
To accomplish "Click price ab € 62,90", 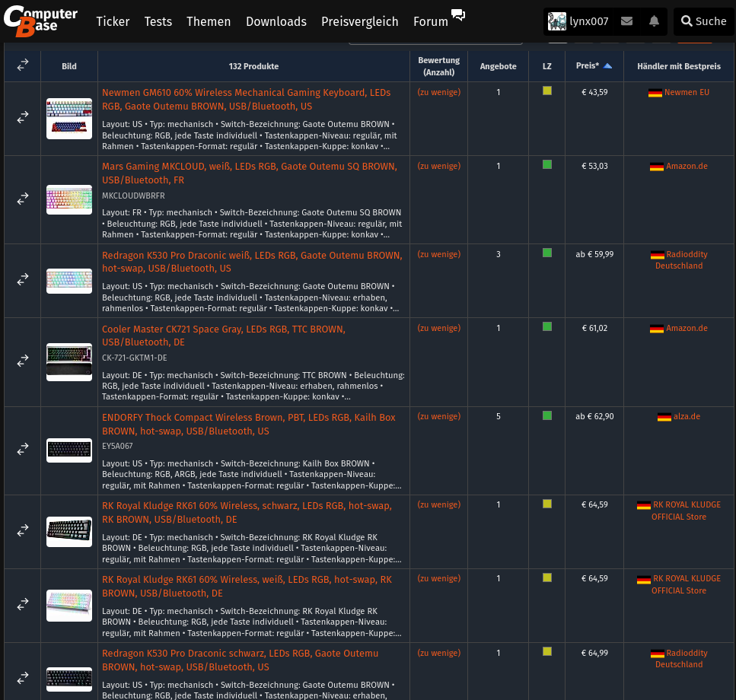I will click(594, 417).
